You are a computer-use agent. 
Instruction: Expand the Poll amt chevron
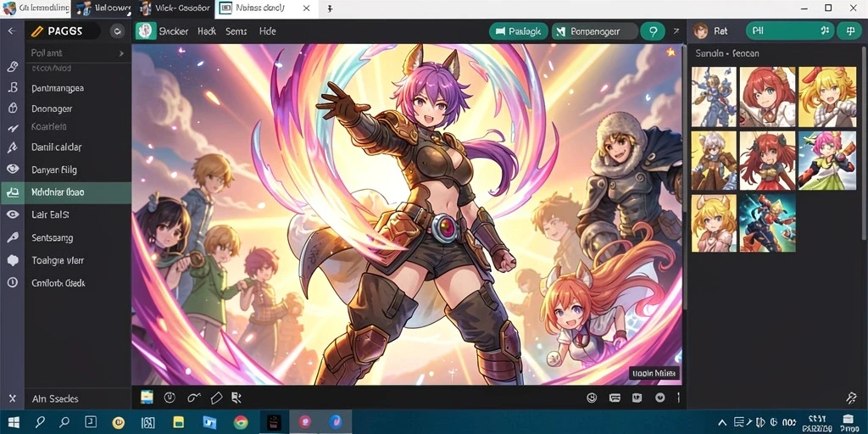point(121,53)
